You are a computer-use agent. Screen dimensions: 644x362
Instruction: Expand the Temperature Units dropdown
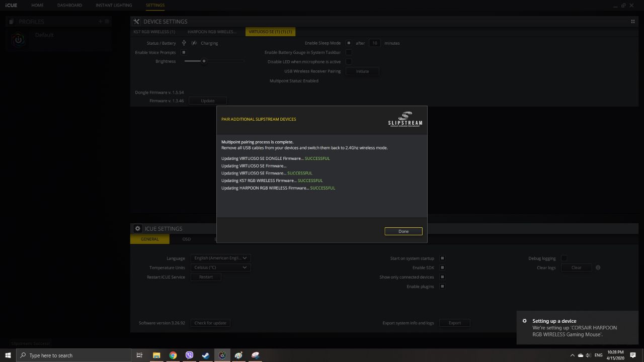220,267
